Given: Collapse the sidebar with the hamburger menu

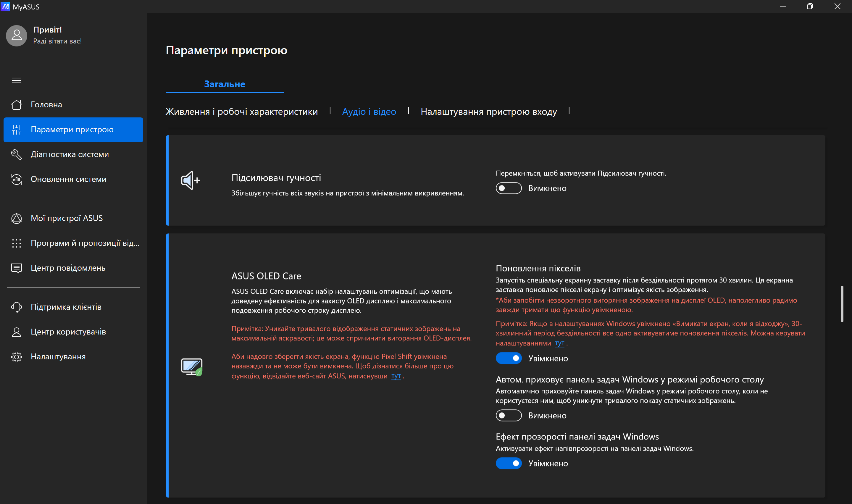Looking at the screenshot, I should 16,80.
